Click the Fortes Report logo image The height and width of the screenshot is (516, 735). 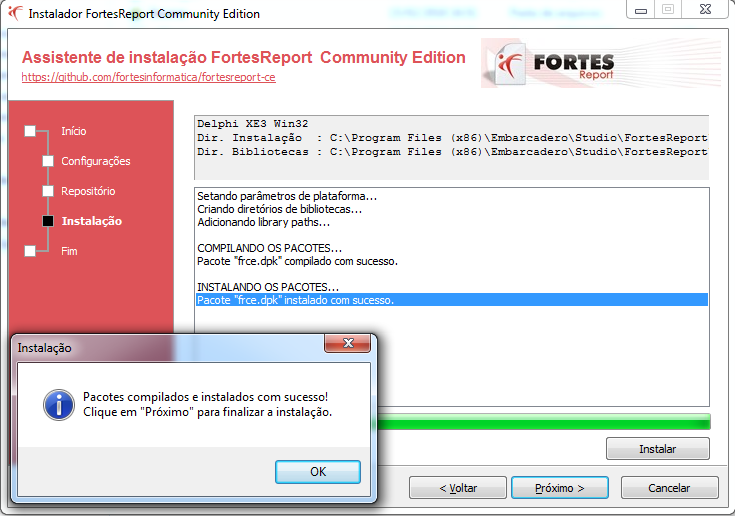click(x=601, y=63)
